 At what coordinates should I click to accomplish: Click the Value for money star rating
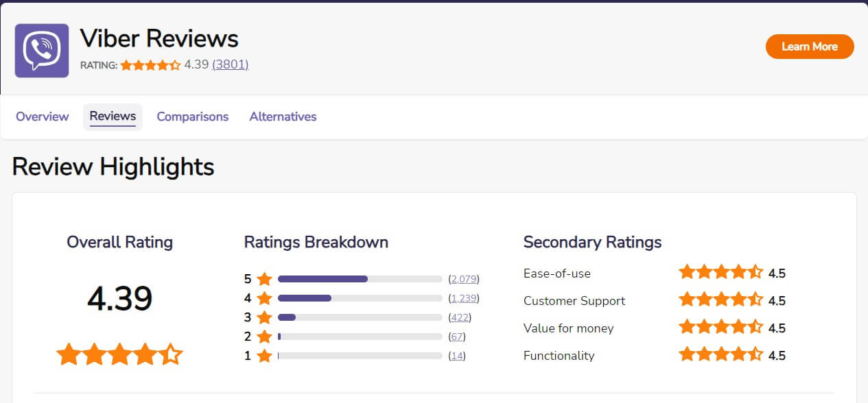pos(720,328)
